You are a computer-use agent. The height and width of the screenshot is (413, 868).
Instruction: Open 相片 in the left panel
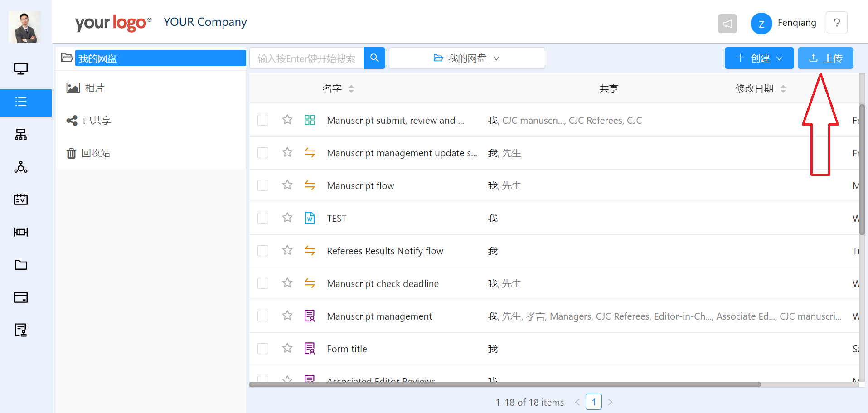[94, 88]
